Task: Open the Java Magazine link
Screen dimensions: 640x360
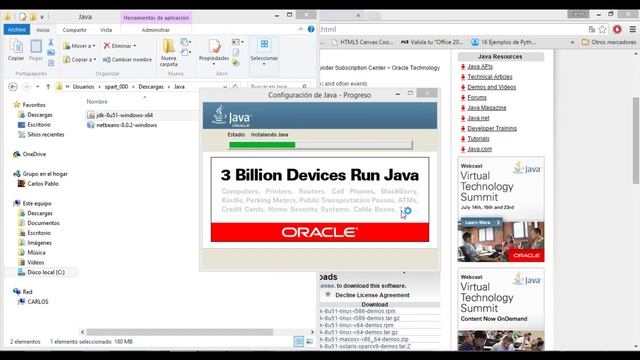Action: [487, 108]
